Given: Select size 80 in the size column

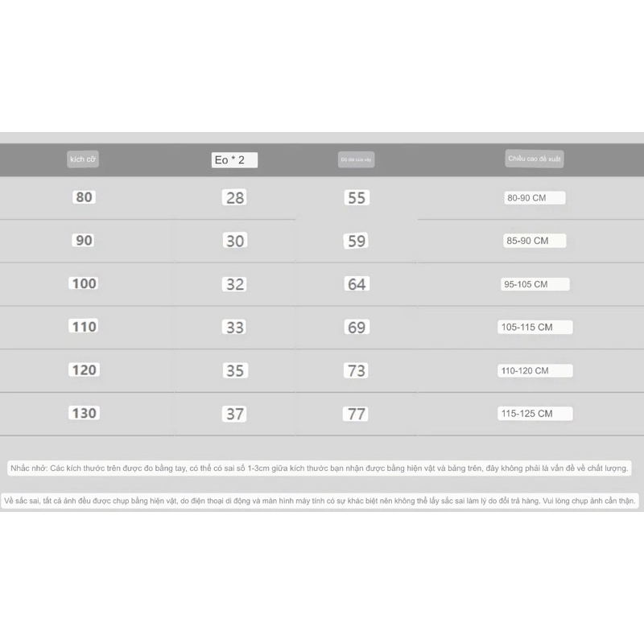Looking at the screenshot, I should [84, 197].
